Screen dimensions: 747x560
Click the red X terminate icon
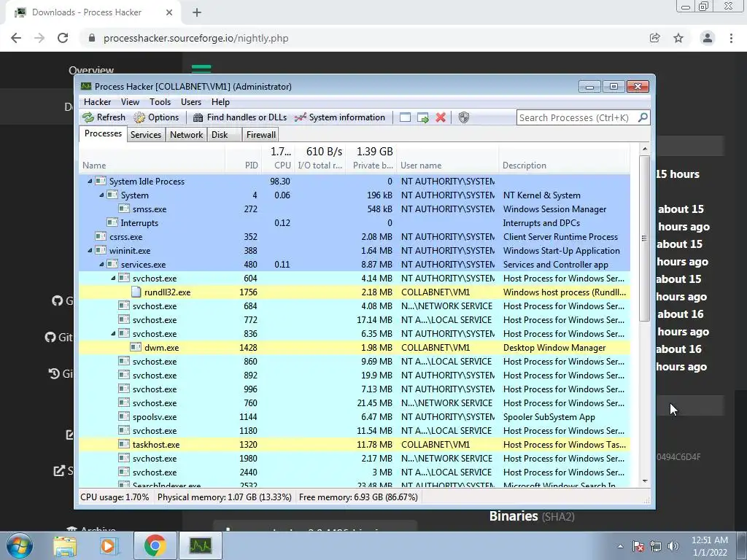[x=441, y=117]
